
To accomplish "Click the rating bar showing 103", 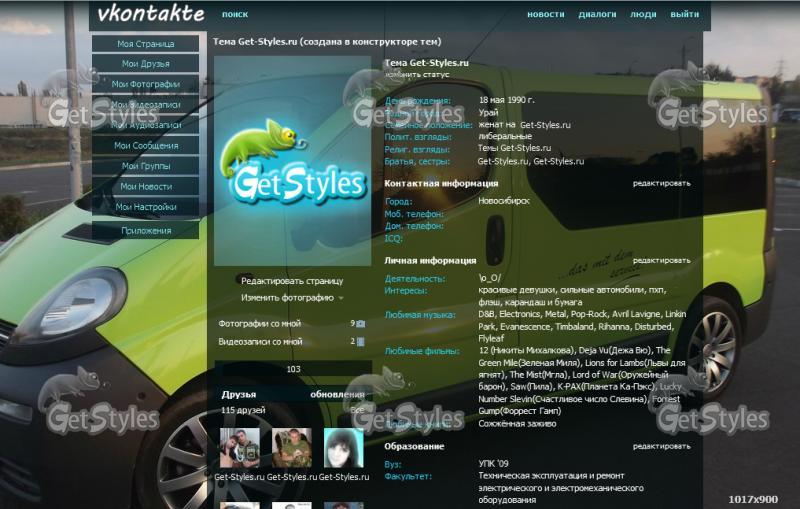I will pos(293,369).
